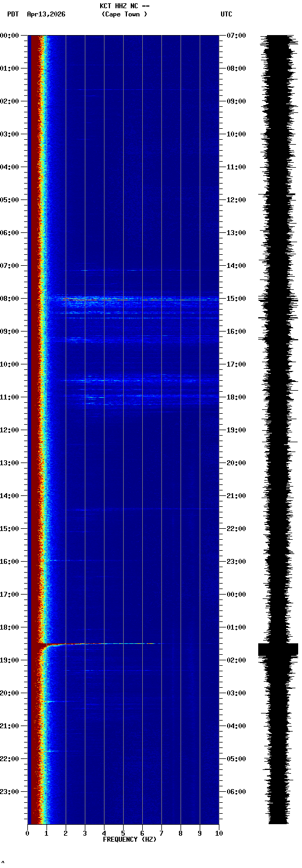This screenshot has width=302, height=868.
Task: Click the 06:00 UTC time label
Action: 236,792
